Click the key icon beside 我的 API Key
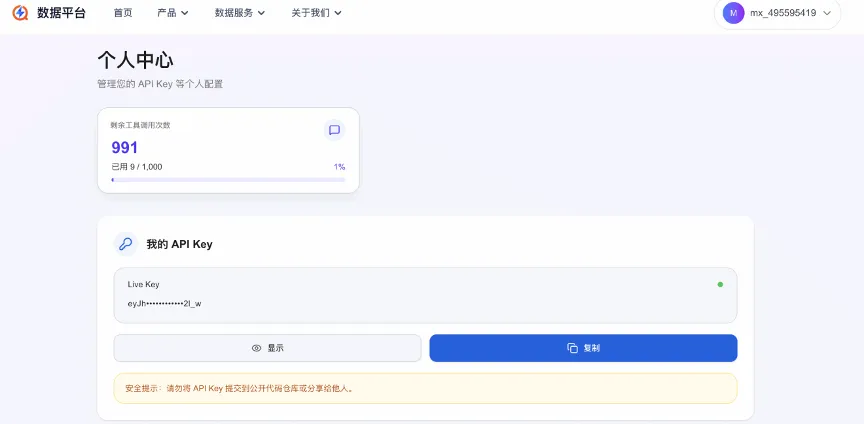This screenshot has height=424, width=864. [x=126, y=244]
